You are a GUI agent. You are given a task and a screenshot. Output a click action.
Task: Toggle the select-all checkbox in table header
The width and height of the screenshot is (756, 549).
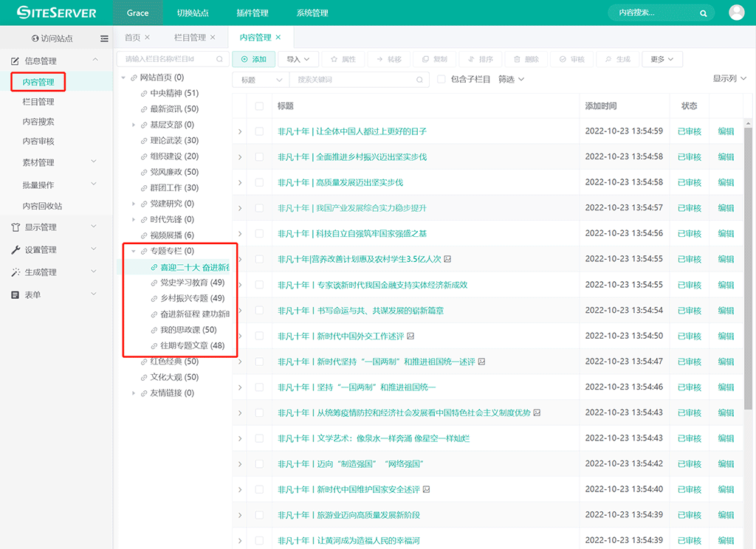point(259,106)
